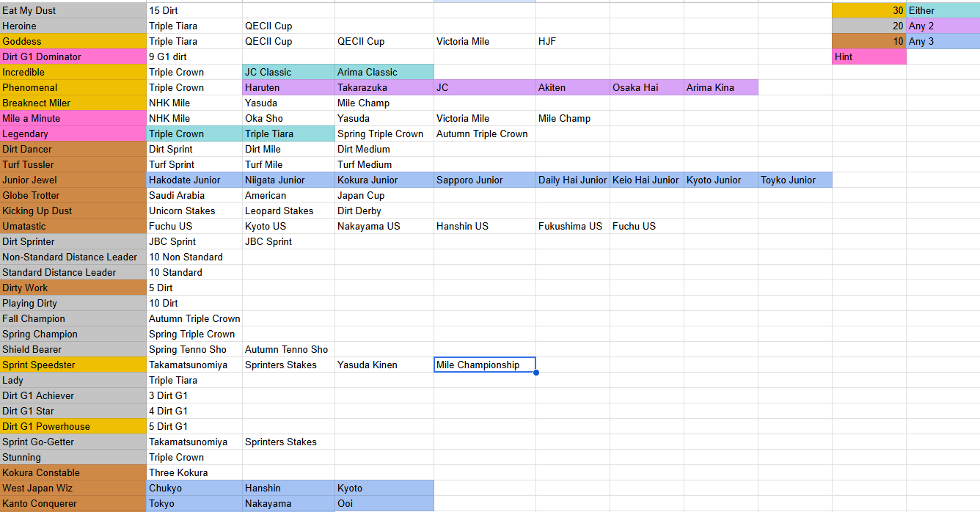Screen dimensions: 980x512
Task: Select the 'Kanto Conquerer' cell
Action: pyautogui.click(x=73, y=503)
